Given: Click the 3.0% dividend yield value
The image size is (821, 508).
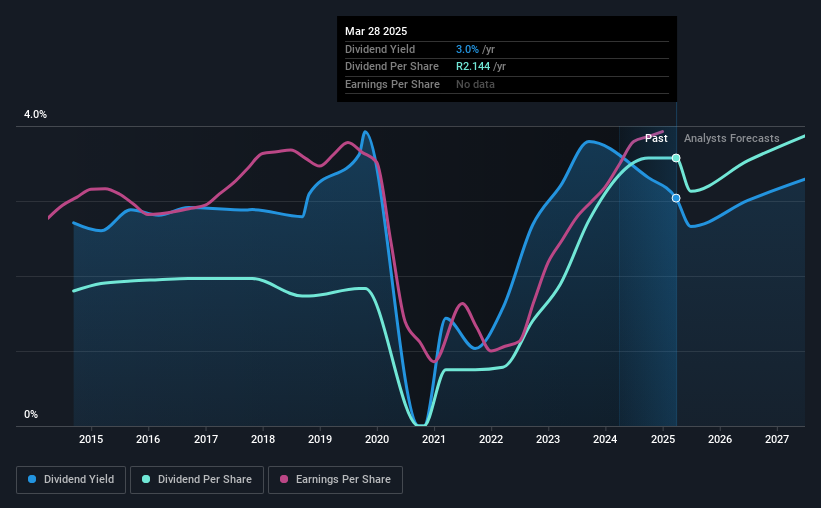Looking at the screenshot, I should [x=467, y=49].
